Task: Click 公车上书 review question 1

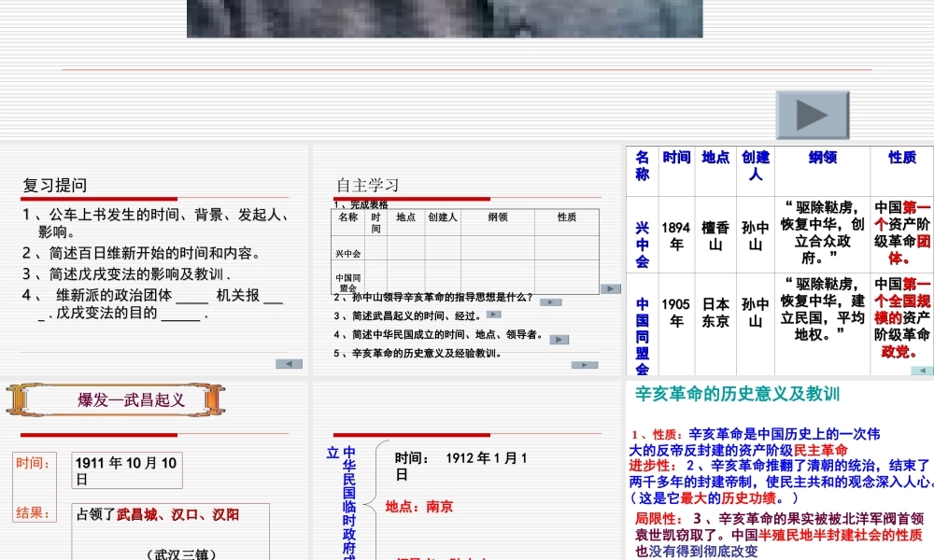Action: click(x=156, y=223)
